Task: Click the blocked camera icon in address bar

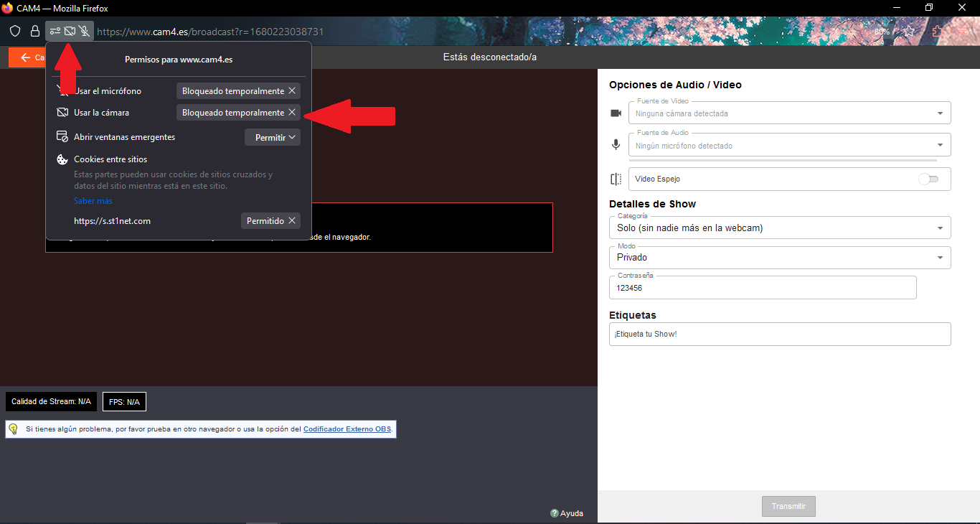Action: point(70,31)
